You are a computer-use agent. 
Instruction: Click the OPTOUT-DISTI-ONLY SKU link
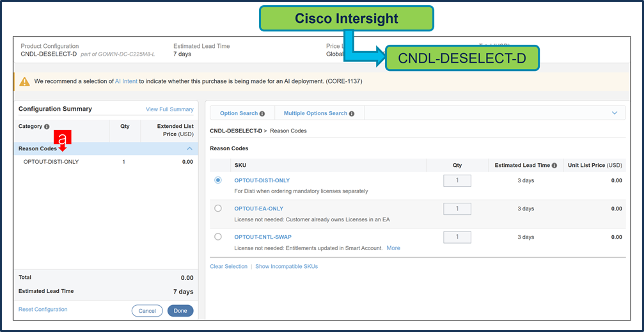pos(262,180)
